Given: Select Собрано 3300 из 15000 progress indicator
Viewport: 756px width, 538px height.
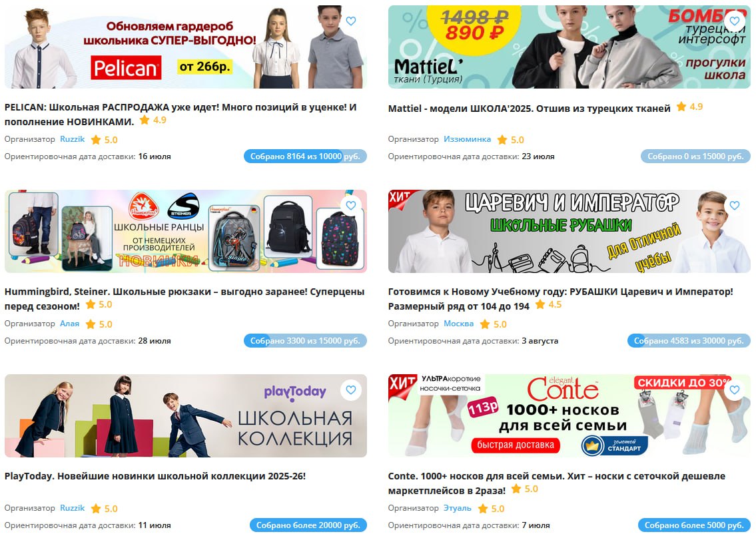Looking at the screenshot, I should click(305, 341).
